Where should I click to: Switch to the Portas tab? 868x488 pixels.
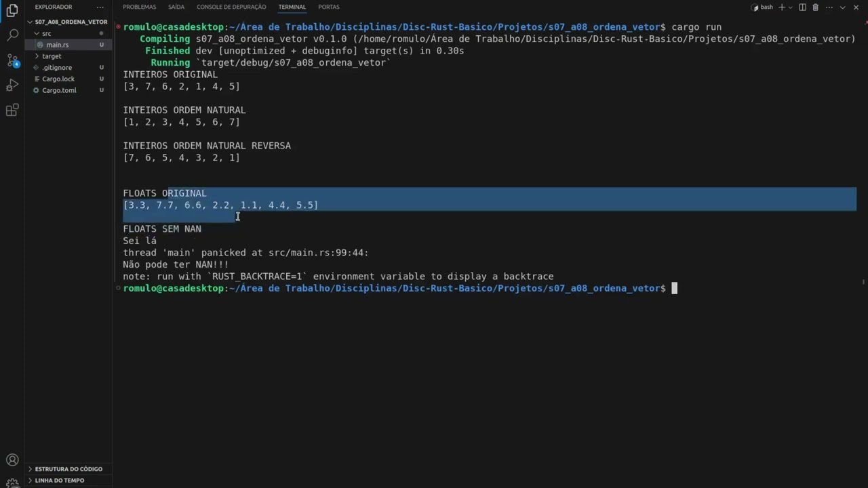(329, 7)
